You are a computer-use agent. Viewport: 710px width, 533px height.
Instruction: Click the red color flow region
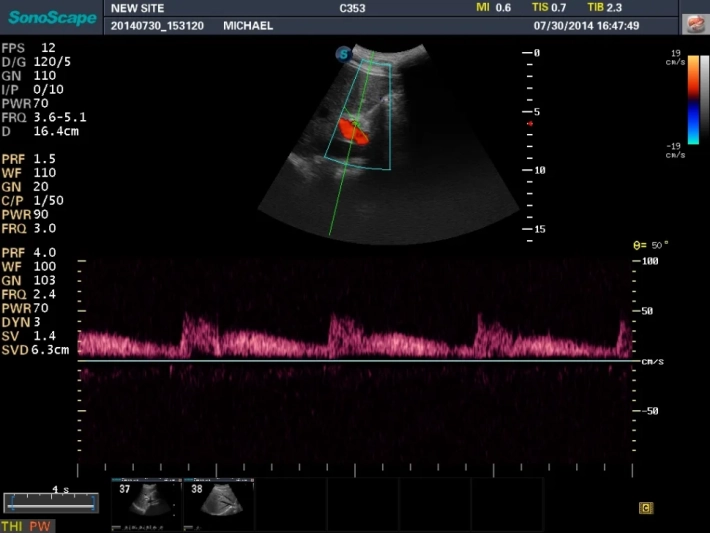(353, 130)
